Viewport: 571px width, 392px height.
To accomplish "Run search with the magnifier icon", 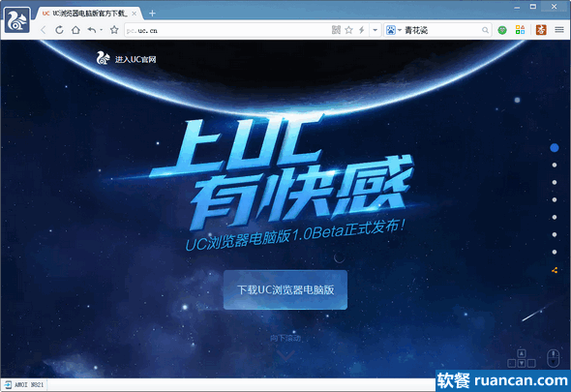I will coord(485,30).
